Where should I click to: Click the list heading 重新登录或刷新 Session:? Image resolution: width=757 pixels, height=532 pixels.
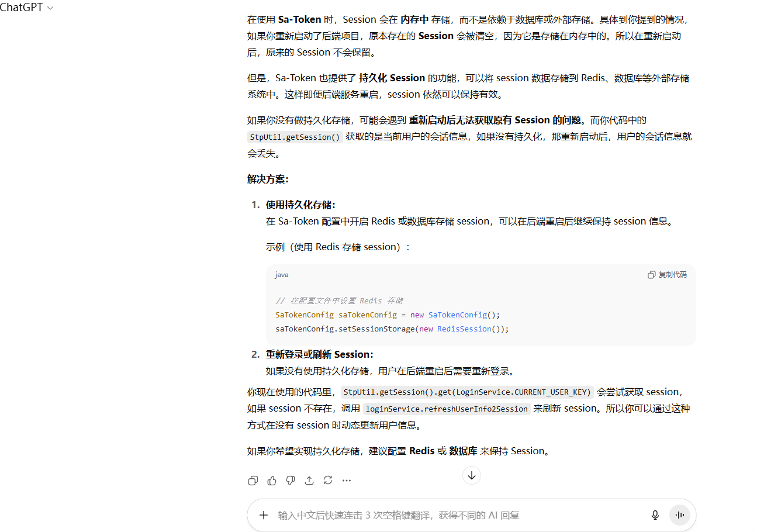(319, 354)
